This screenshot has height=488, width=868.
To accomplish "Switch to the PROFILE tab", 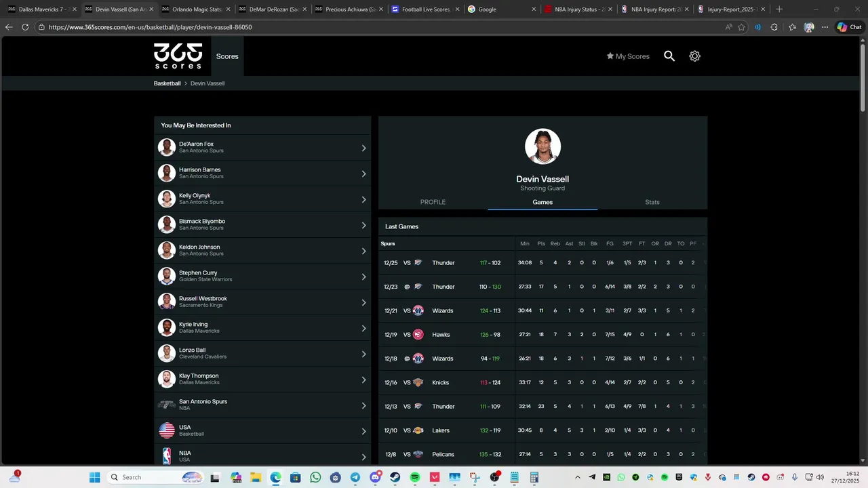I will (433, 202).
